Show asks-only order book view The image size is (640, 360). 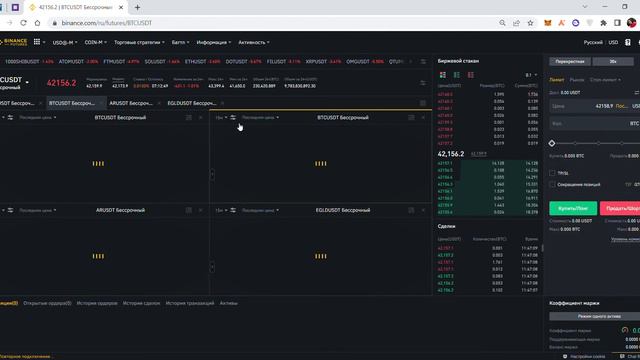pos(471,75)
